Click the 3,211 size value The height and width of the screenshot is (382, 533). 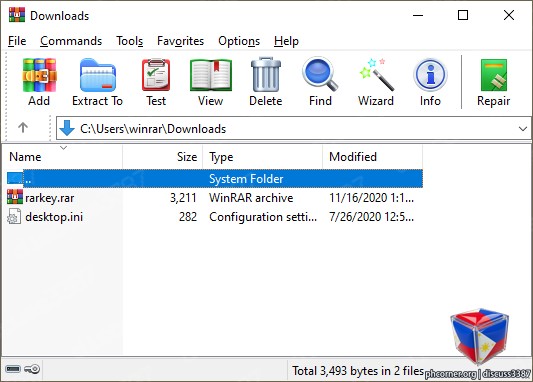pyautogui.click(x=183, y=198)
